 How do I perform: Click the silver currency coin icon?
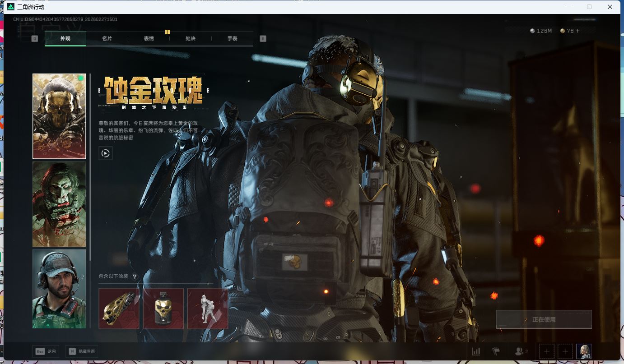point(532,31)
